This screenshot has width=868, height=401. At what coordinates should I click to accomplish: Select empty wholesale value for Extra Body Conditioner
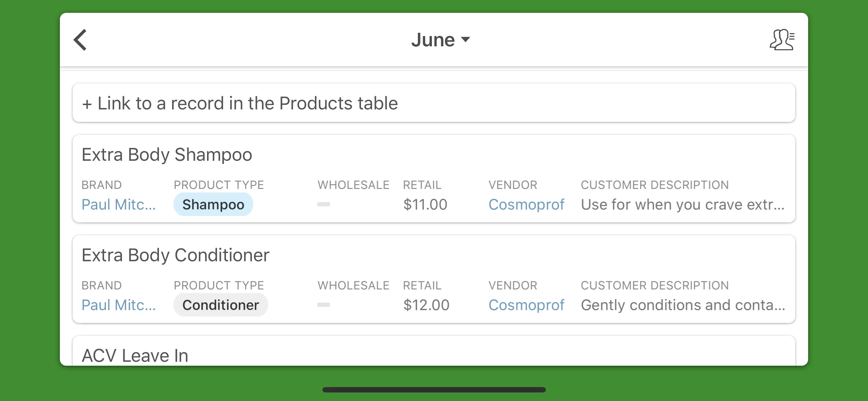click(324, 305)
